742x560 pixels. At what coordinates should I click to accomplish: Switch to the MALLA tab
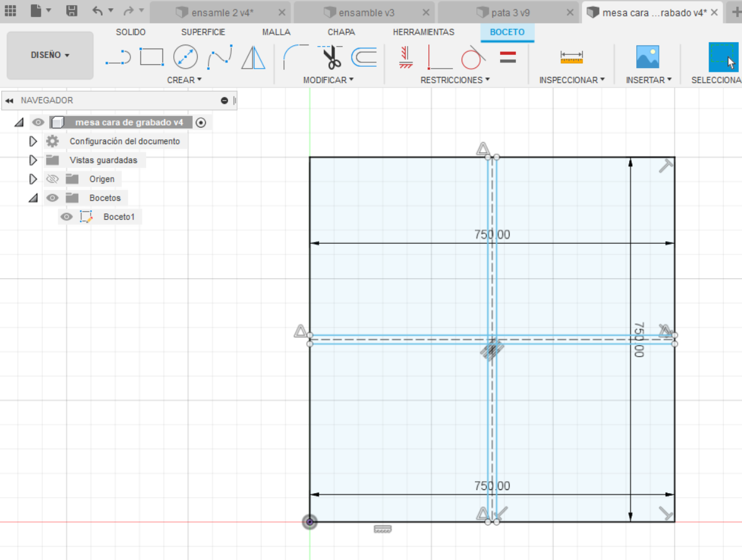click(277, 32)
